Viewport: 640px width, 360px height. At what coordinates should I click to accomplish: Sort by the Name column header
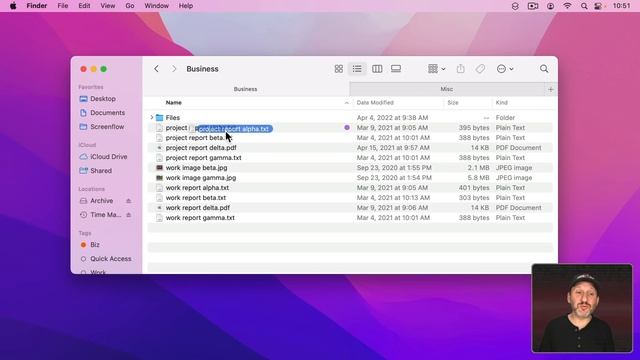click(173, 102)
